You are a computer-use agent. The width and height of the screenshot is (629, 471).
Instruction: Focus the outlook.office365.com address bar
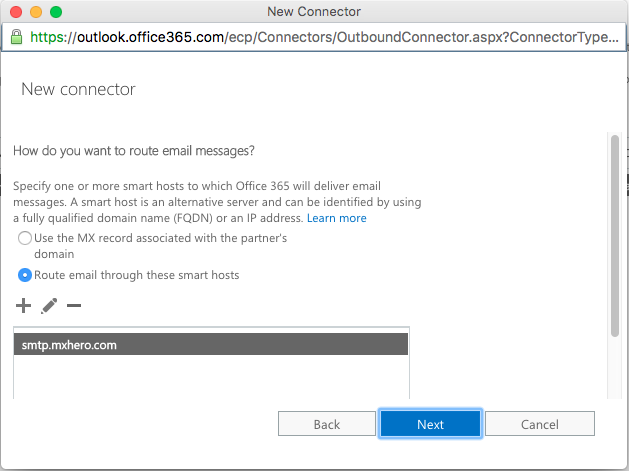click(324, 37)
